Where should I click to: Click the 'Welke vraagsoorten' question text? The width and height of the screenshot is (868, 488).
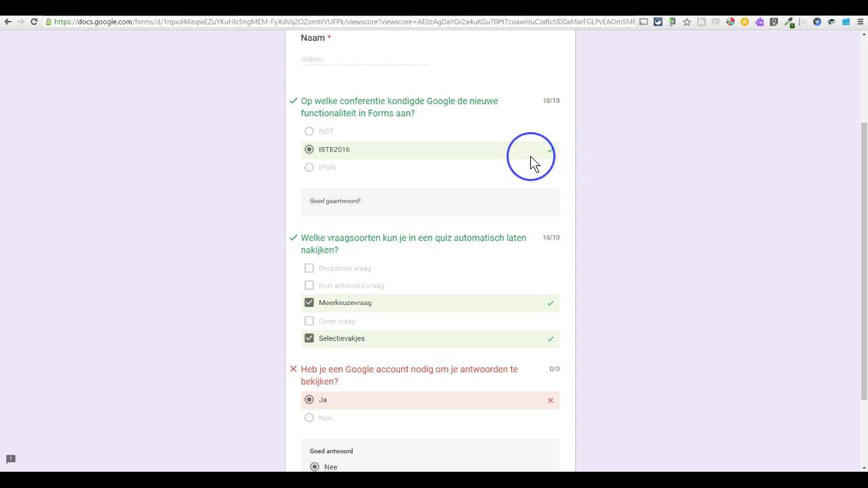[414, 244]
